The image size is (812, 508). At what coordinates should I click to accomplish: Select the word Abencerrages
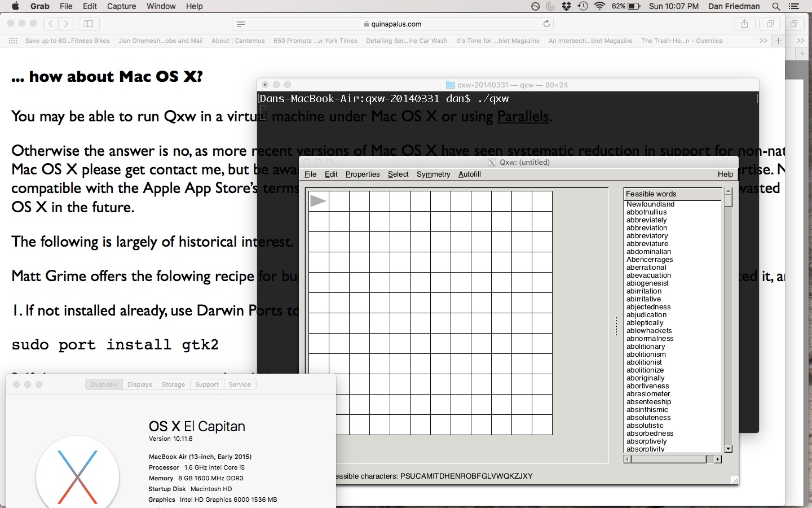[649, 260]
